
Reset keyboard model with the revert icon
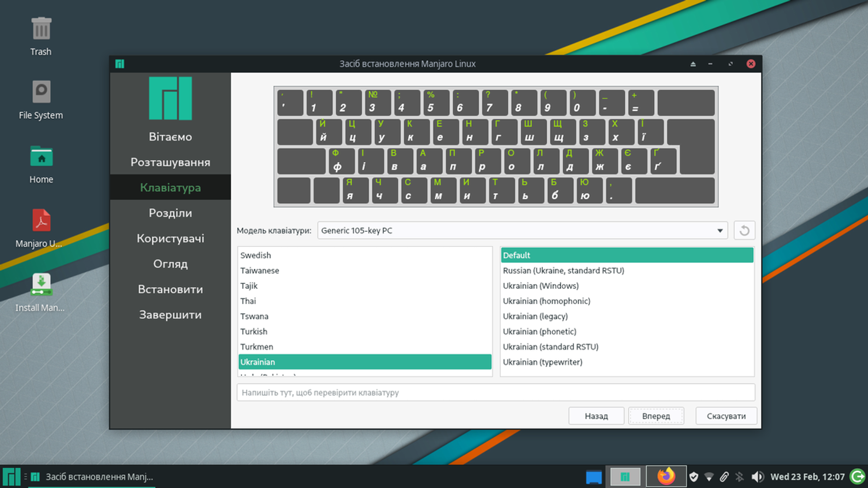click(x=744, y=230)
